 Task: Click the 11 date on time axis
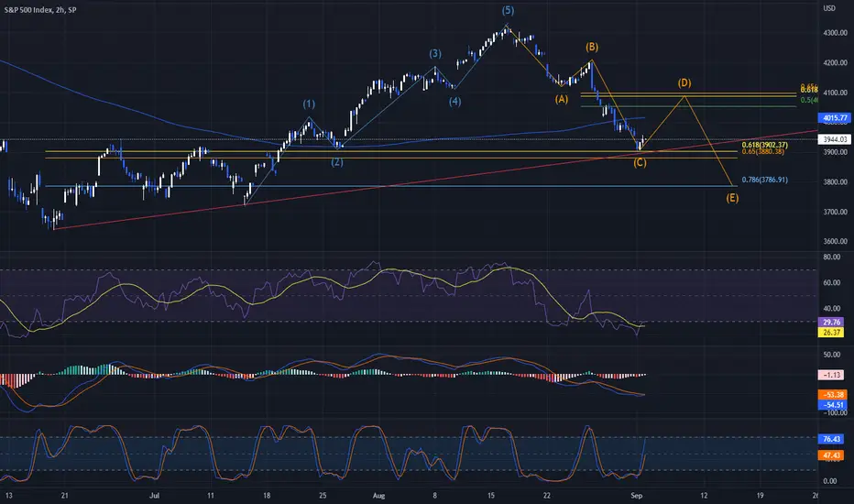point(210,496)
